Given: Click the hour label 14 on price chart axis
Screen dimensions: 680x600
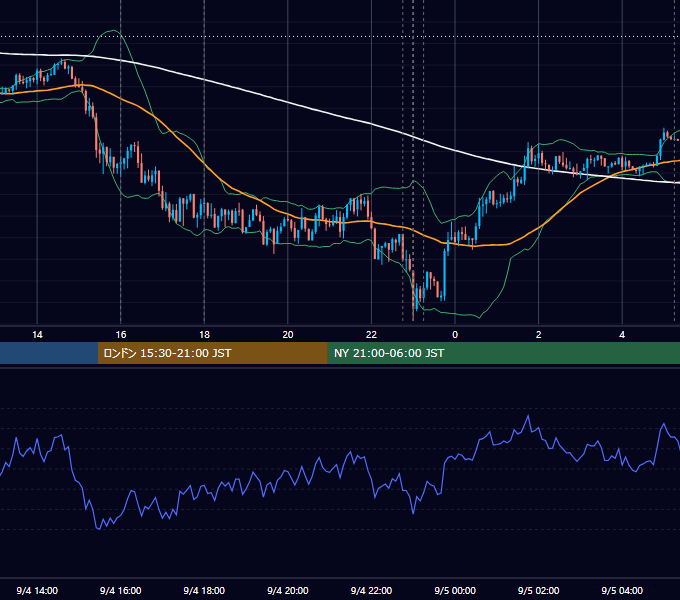Looking at the screenshot, I should (x=37, y=335).
